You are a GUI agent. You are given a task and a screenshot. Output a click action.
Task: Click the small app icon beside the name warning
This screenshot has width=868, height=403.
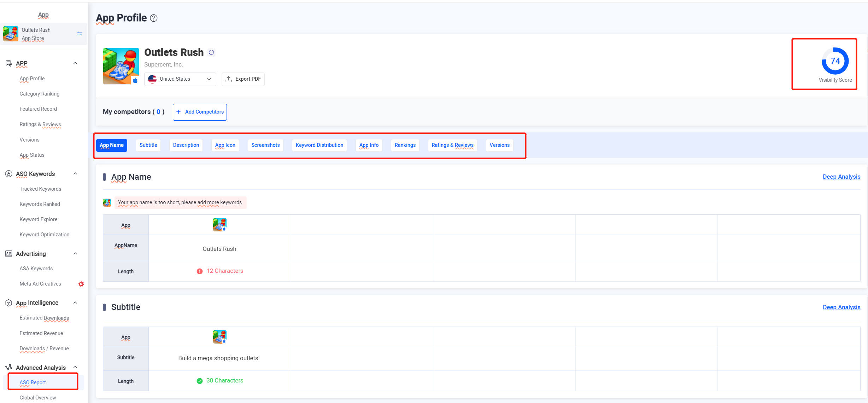tap(107, 203)
